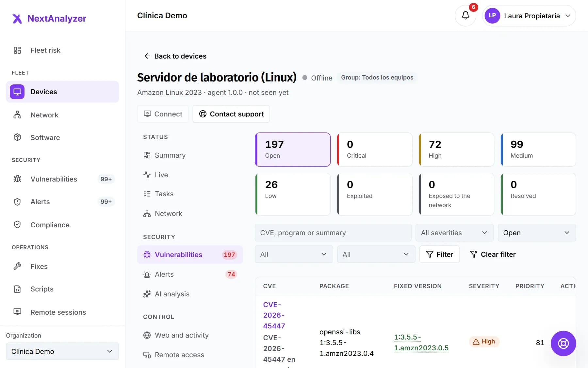Open Fleet risk dashboard icon
The height and width of the screenshot is (368, 588).
tap(17, 50)
